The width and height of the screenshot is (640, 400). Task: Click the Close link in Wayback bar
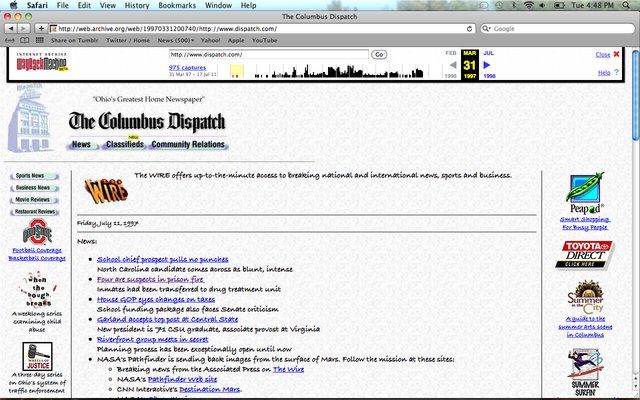point(603,54)
